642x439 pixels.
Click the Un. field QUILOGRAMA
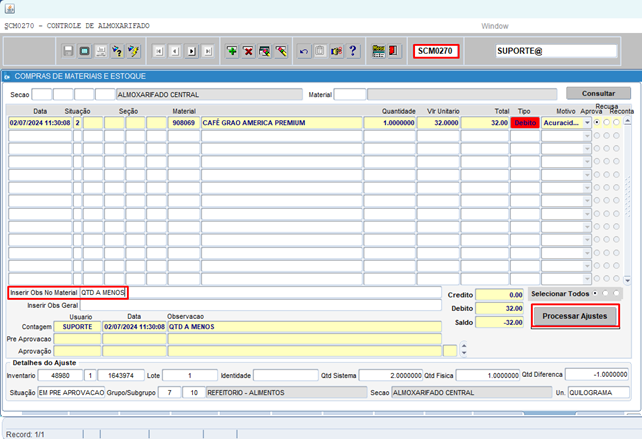pyautogui.click(x=599, y=392)
